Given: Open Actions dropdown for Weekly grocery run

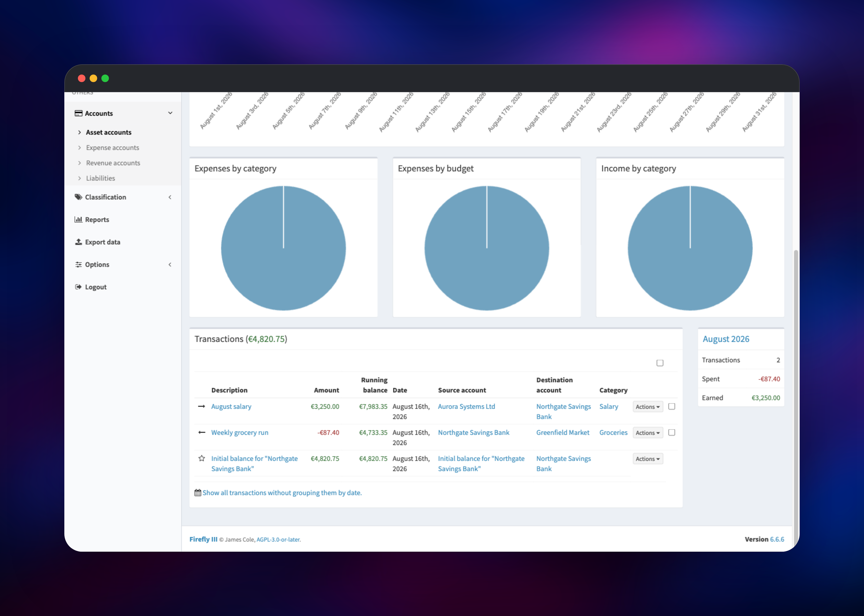Looking at the screenshot, I should 648,433.
